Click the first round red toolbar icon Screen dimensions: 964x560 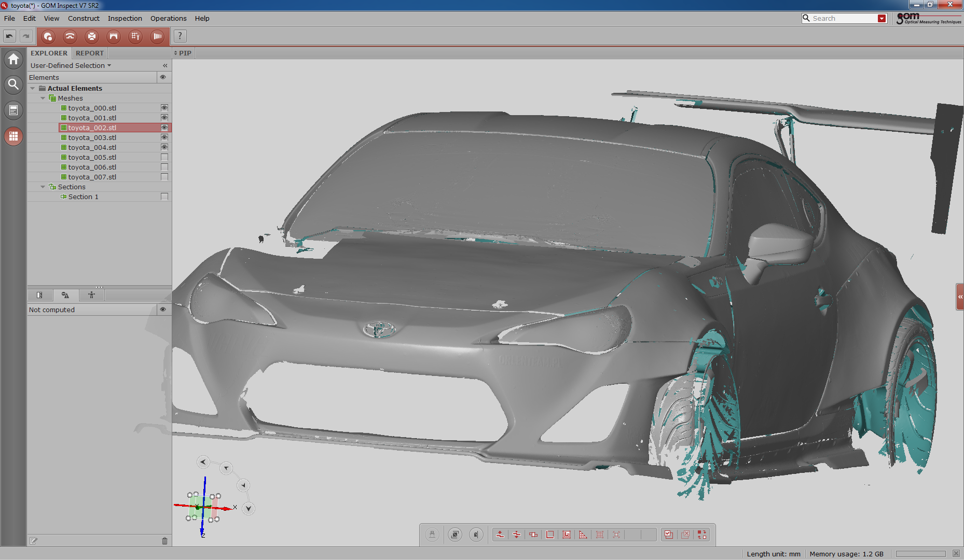(x=48, y=36)
